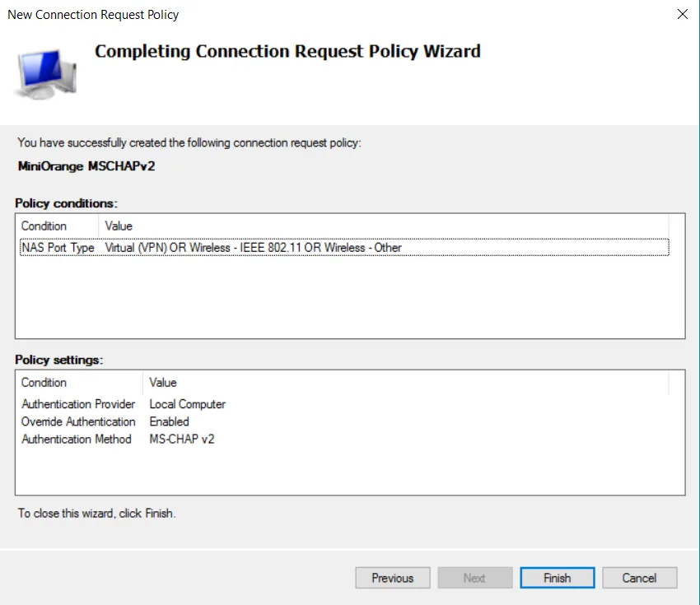Screen dimensions: 700x605
Task: Close the New Connection Request Policy window
Action: pos(684,14)
